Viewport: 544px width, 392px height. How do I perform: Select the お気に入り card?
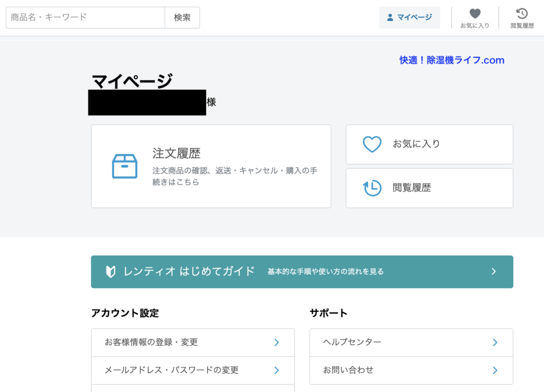[429, 144]
